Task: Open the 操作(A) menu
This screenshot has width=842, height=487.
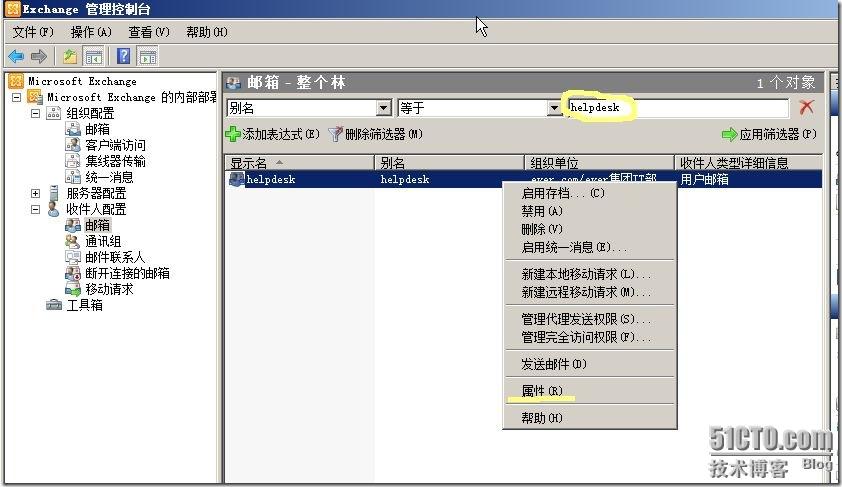Action: 91,32
